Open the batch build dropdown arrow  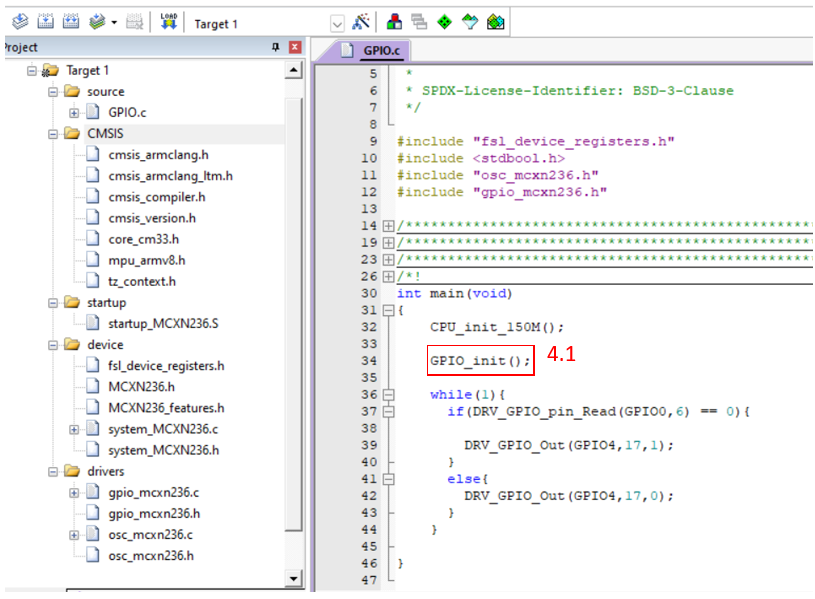tap(114, 23)
